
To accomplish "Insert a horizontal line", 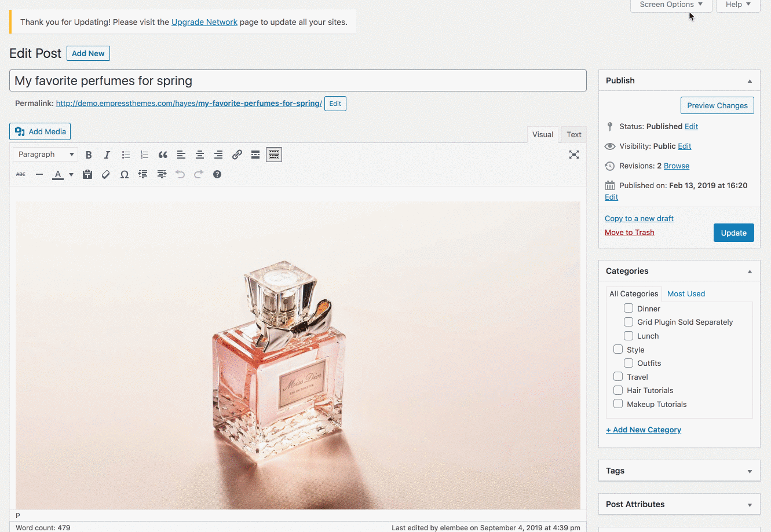I will [39, 174].
